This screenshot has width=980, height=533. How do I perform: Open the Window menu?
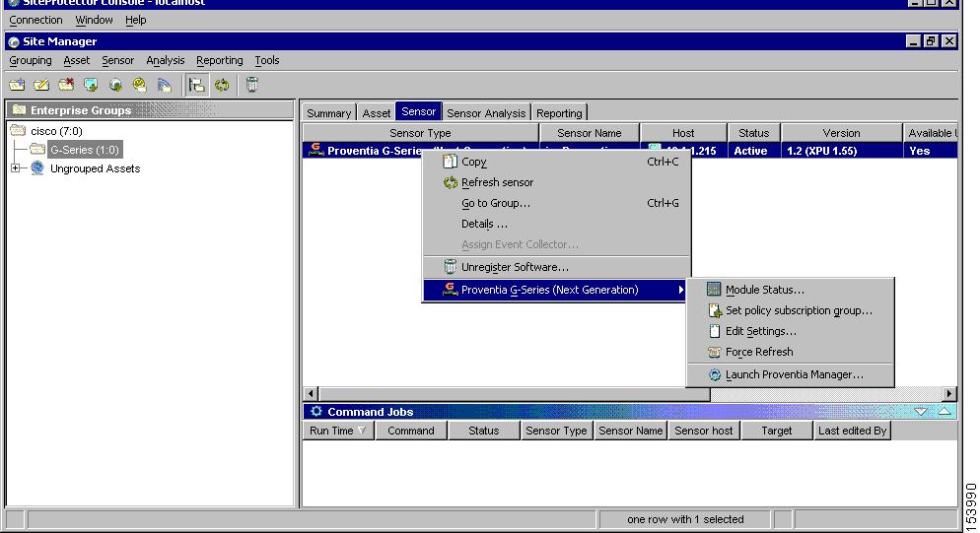click(94, 20)
